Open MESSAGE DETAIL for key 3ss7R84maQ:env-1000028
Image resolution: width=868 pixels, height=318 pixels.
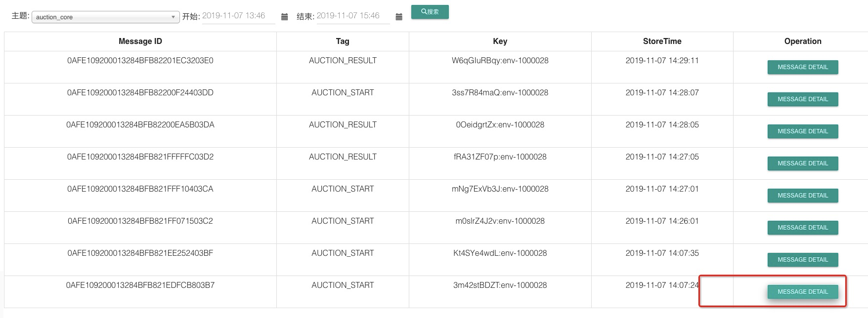(802, 99)
